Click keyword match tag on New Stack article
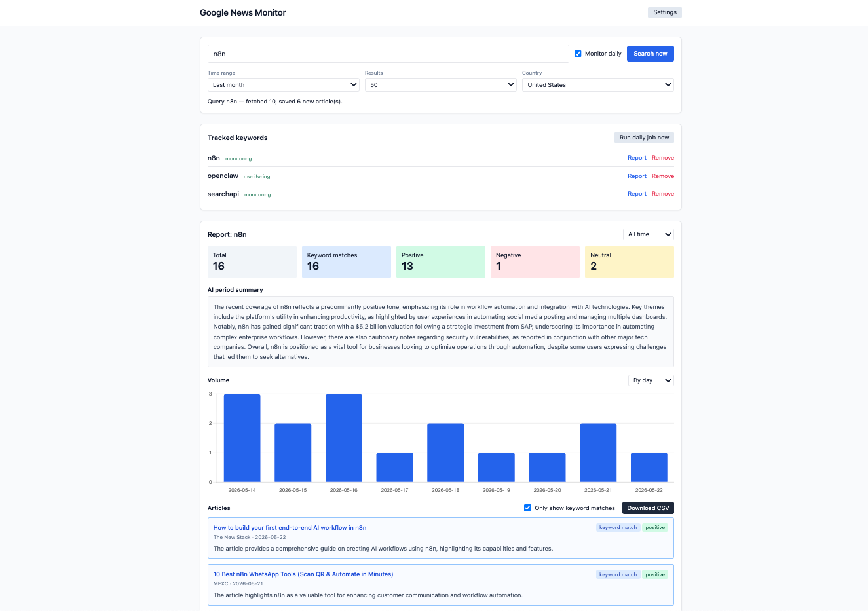 point(618,528)
